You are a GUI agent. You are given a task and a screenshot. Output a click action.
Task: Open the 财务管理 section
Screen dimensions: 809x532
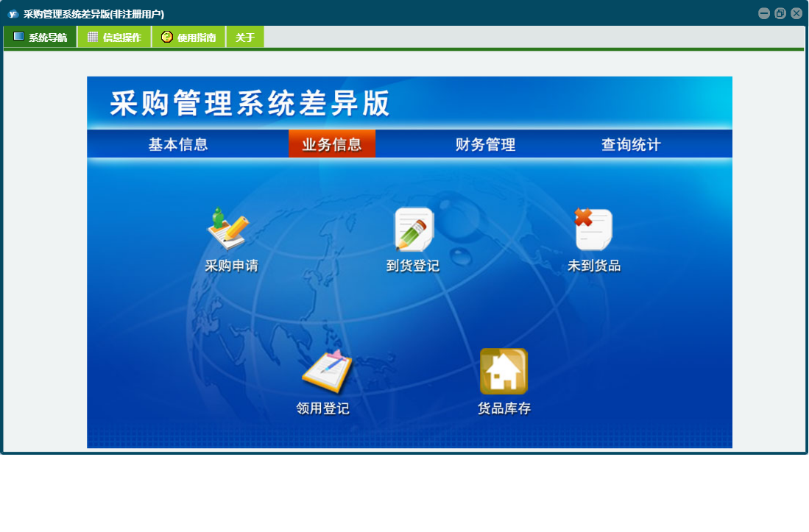[x=485, y=144]
